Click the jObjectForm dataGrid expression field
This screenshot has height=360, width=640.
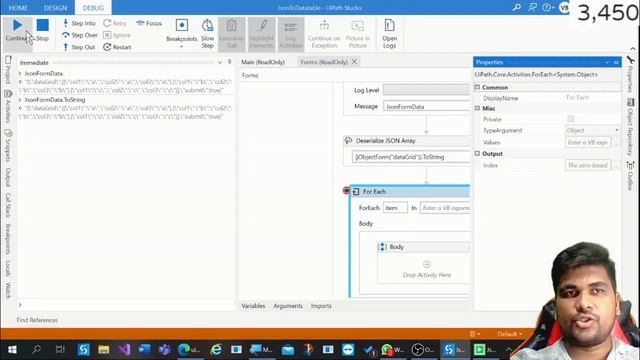pyautogui.click(x=411, y=157)
